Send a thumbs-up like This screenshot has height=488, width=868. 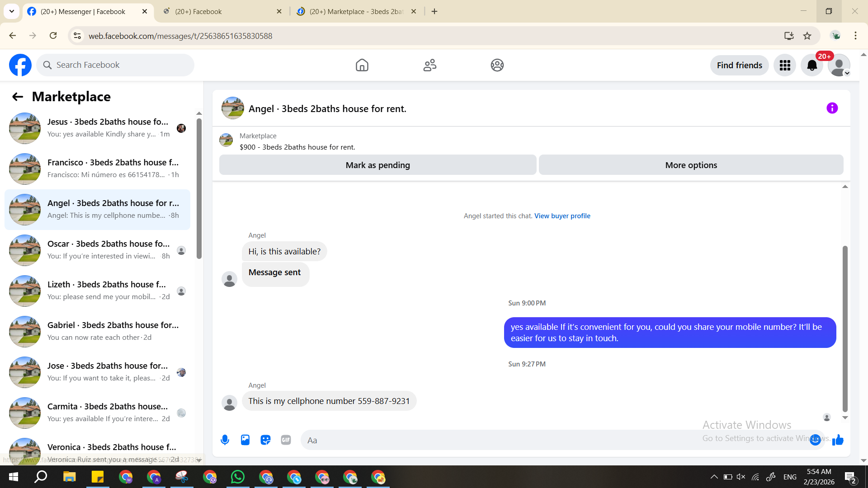pyautogui.click(x=838, y=440)
